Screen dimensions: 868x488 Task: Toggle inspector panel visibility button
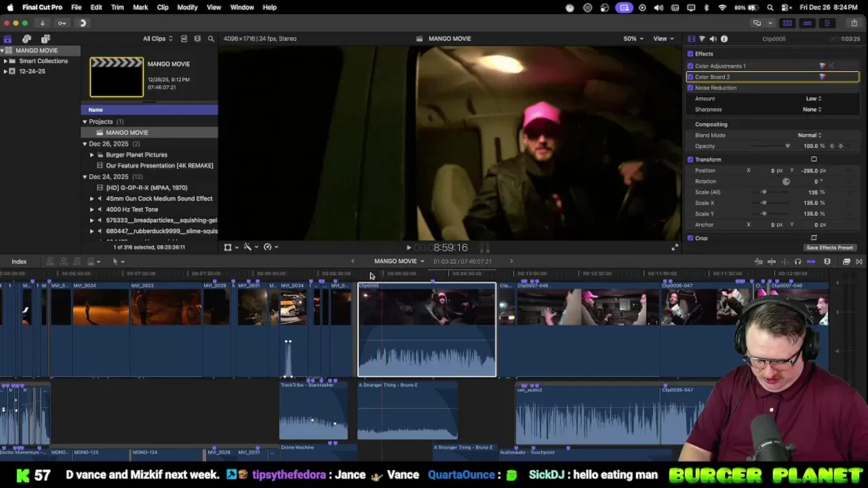click(x=827, y=23)
